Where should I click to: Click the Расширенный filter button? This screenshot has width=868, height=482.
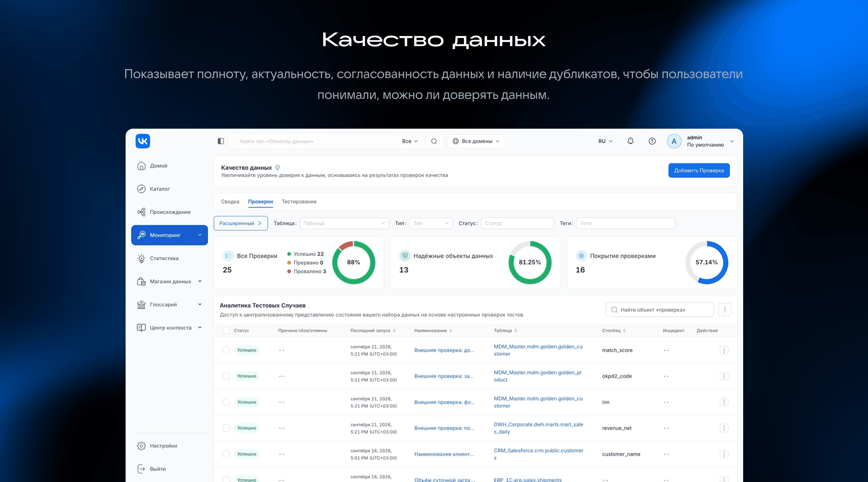coord(241,223)
